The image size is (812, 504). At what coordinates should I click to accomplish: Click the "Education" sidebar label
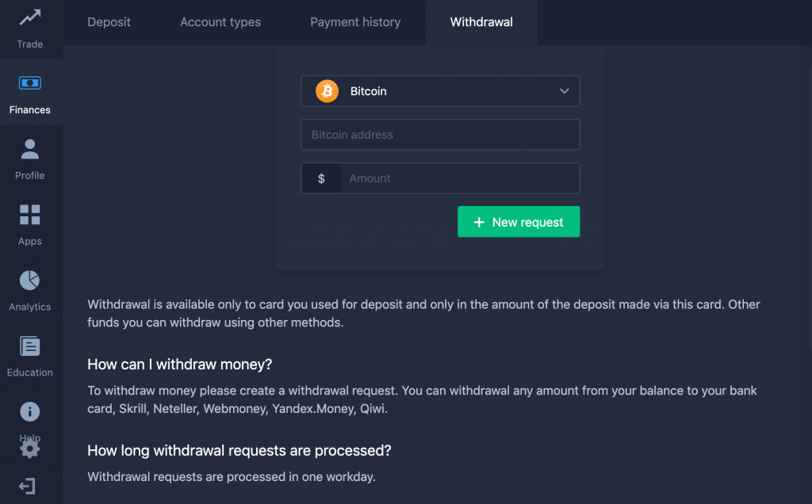pyautogui.click(x=30, y=372)
